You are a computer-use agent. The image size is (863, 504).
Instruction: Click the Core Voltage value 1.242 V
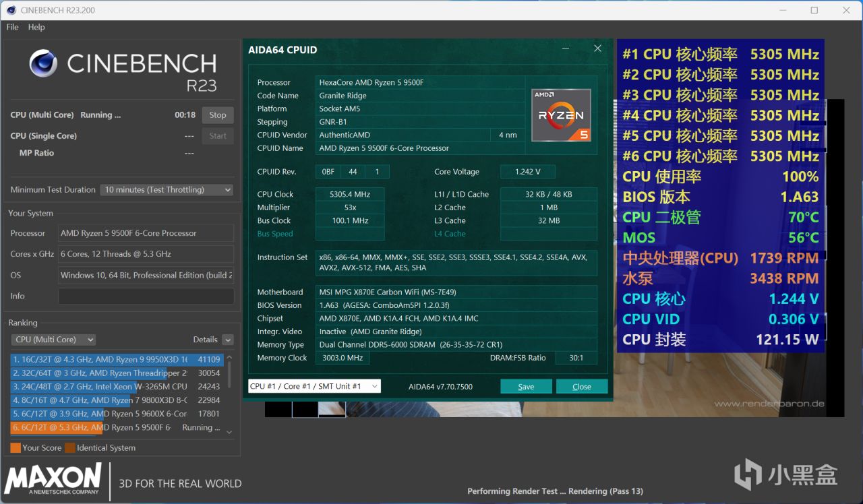click(x=529, y=172)
